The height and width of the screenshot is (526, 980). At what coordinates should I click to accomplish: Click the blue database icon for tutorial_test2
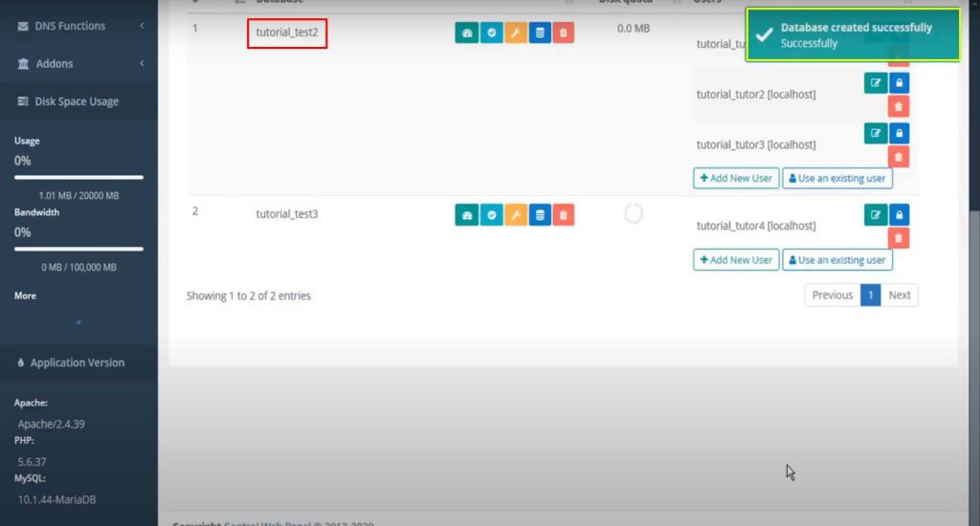click(540, 33)
